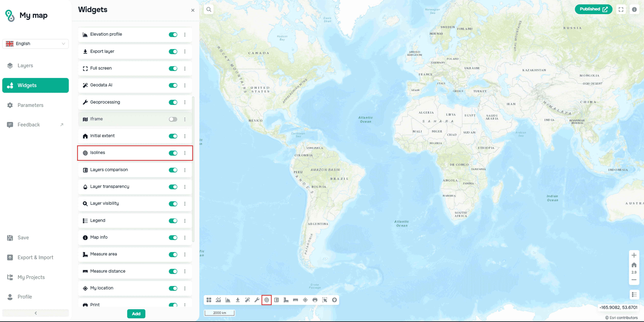Viewport: 644px width, 322px height.
Task: Disable the Isolines widget toggle
Action: point(173,153)
